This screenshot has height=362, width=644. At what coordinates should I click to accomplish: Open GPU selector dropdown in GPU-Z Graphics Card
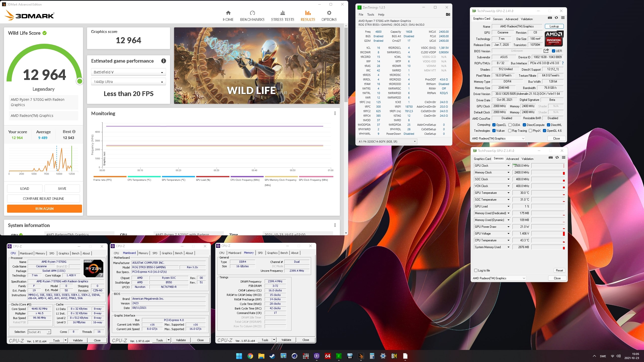pos(498,139)
